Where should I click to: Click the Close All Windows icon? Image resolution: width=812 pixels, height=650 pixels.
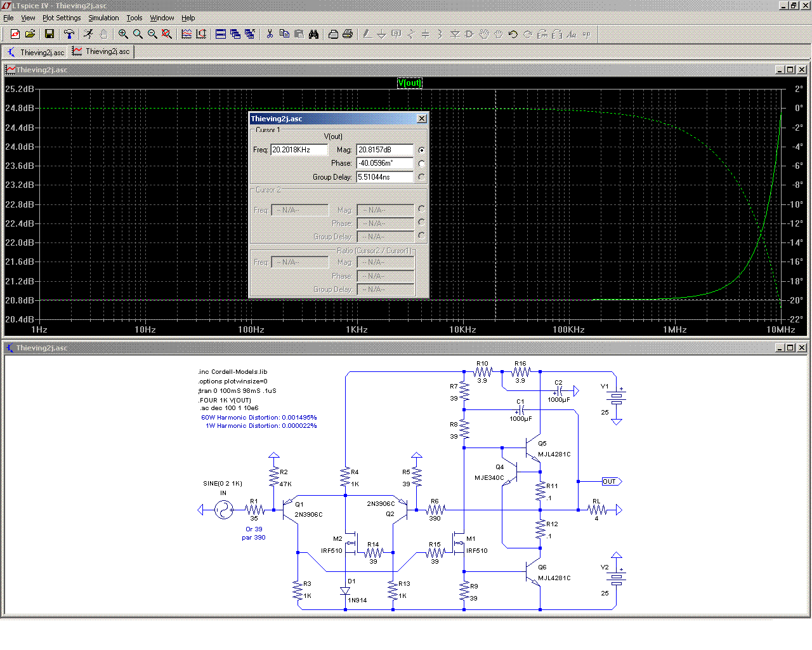click(250, 34)
